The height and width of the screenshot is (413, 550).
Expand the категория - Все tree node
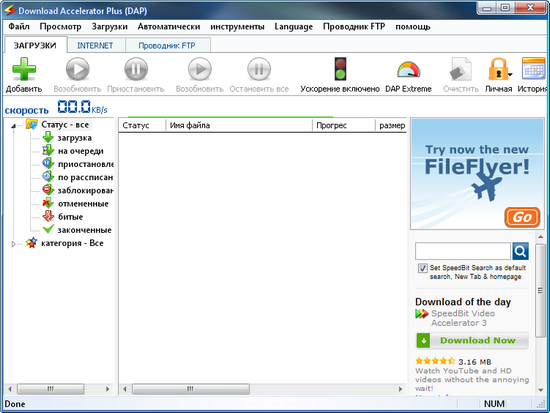[x=13, y=244]
